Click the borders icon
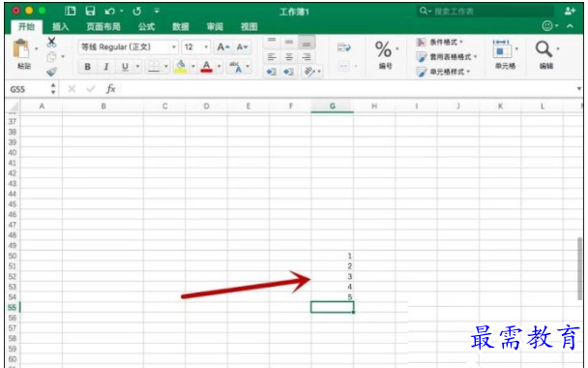The image size is (588, 368). (x=154, y=67)
